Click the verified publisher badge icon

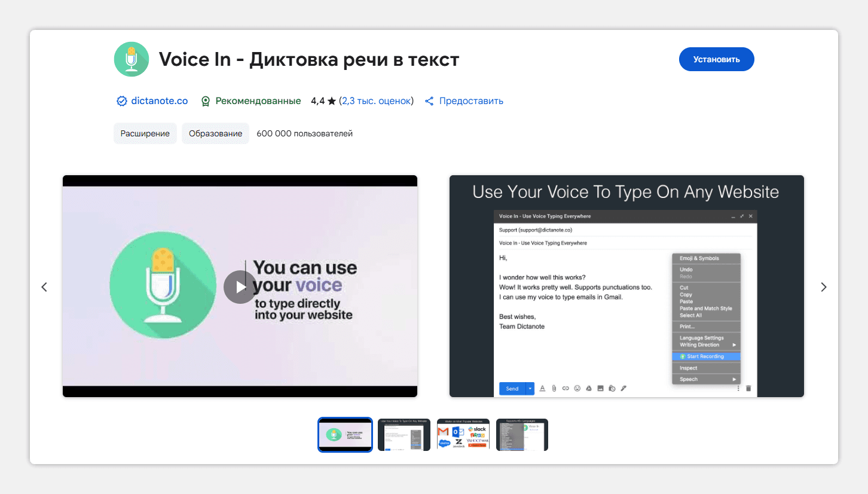tap(122, 101)
